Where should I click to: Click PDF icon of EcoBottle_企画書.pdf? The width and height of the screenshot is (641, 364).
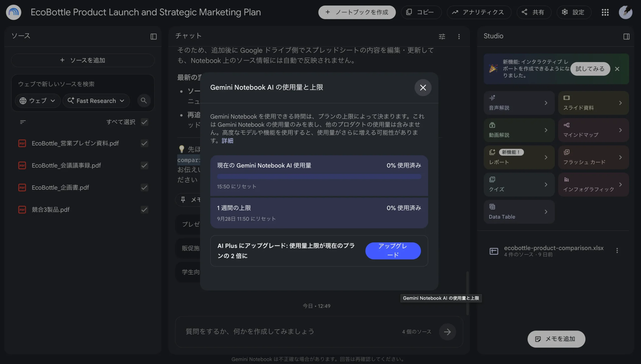click(x=22, y=187)
